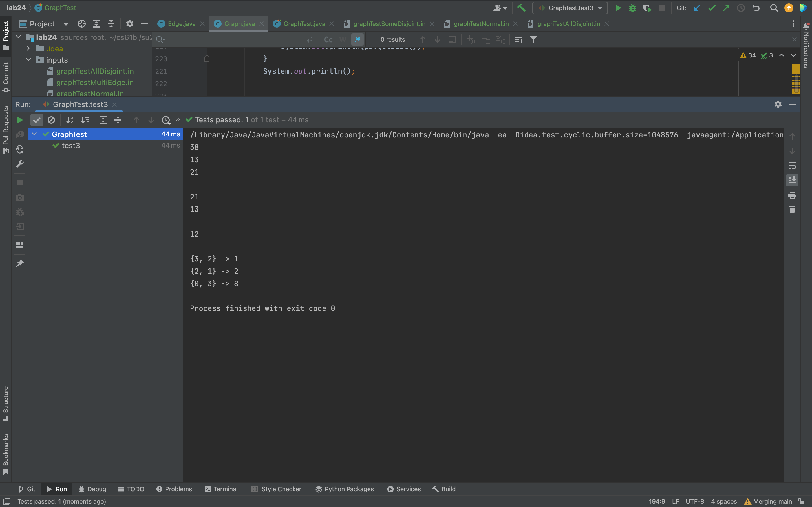
Task: Open Problems tool window
Action: coord(174,489)
